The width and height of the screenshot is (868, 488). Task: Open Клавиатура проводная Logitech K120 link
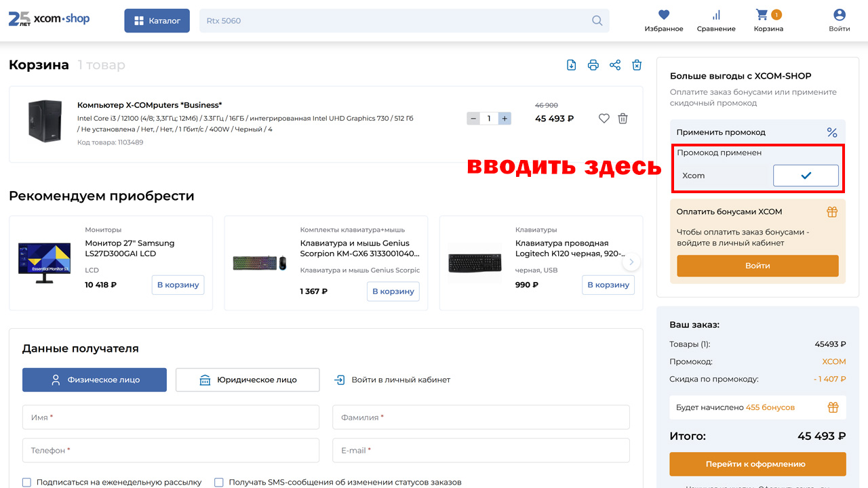click(x=570, y=248)
